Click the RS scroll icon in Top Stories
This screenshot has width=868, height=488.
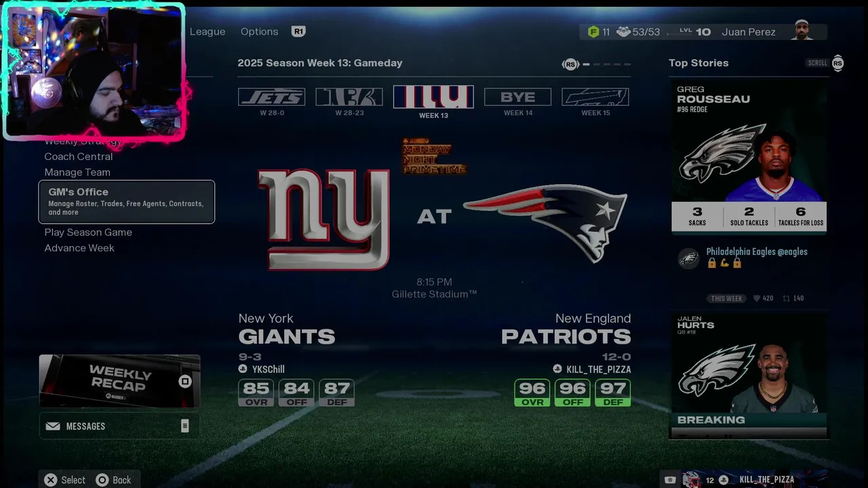[837, 63]
